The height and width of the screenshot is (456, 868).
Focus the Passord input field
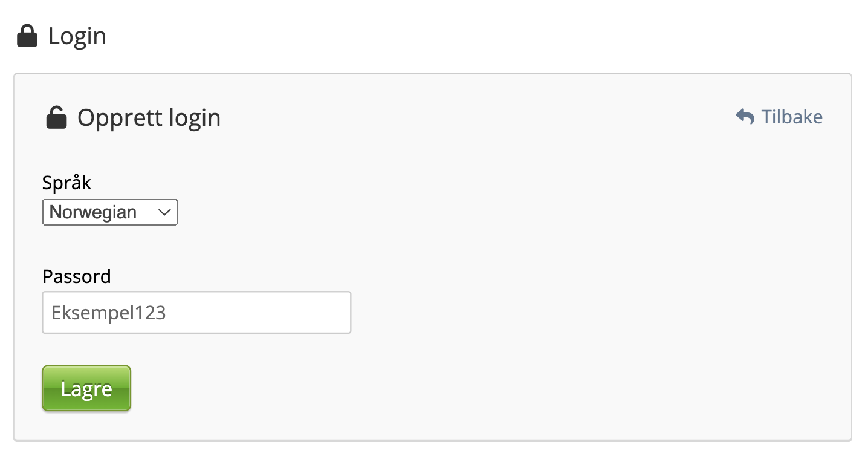pyautogui.click(x=196, y=313)
